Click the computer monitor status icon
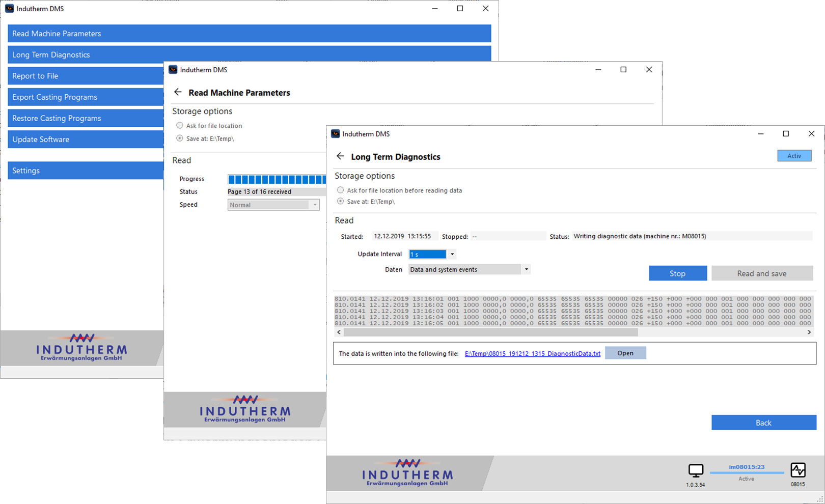 click(x=696, y=470)
